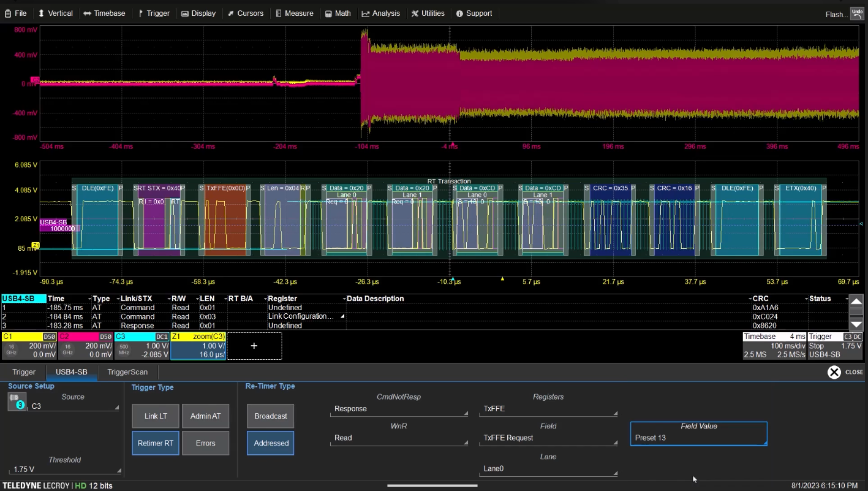This screenshot has width=868, height=491.
Task: Open the CmdNotResp dropdown showing Response
Action: point(398,409)
